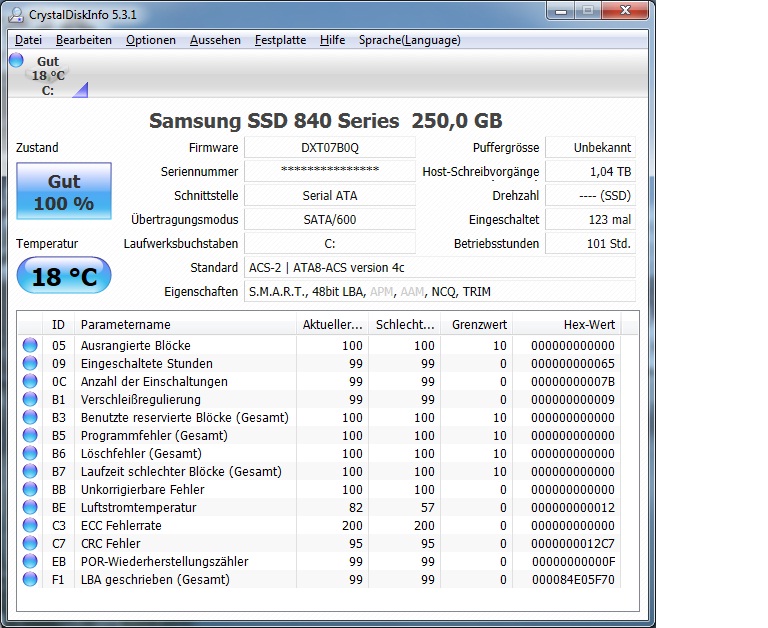
Task: Click the ID cell BE
Action: pyautogui.click(x=59, y=507)
